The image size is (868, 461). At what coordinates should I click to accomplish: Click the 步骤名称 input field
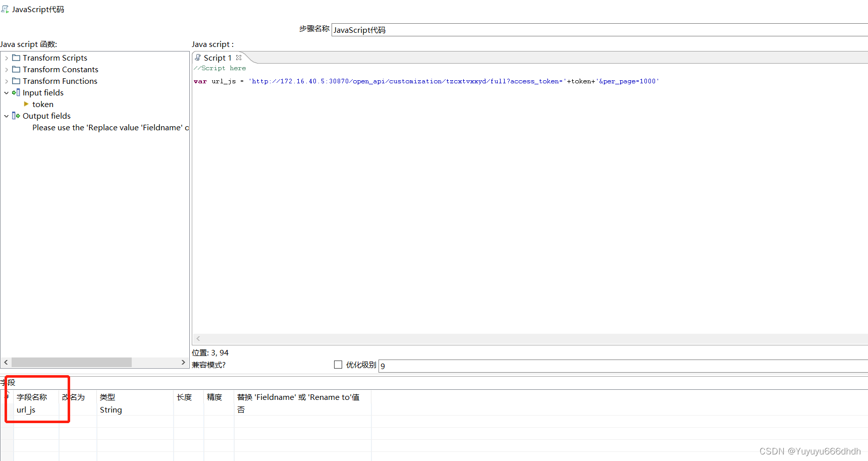454,29
